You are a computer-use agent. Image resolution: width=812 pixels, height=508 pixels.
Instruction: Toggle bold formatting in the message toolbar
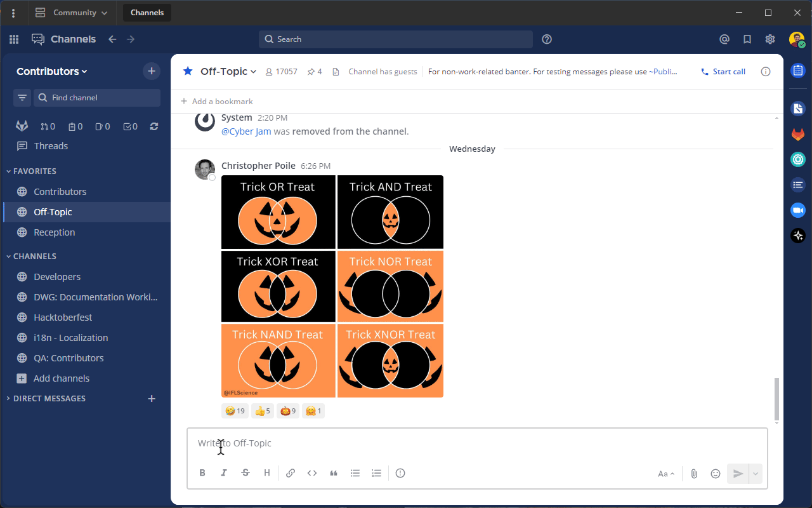click(202, 472)
